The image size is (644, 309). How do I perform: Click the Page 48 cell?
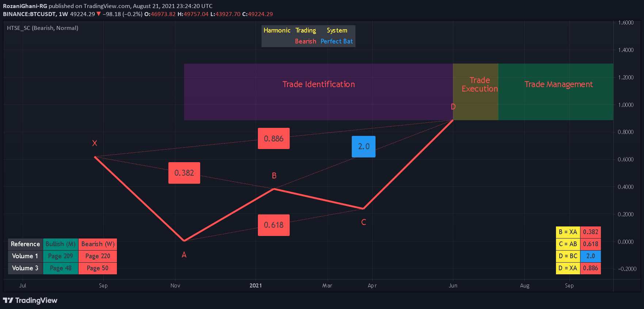(61, 268)
